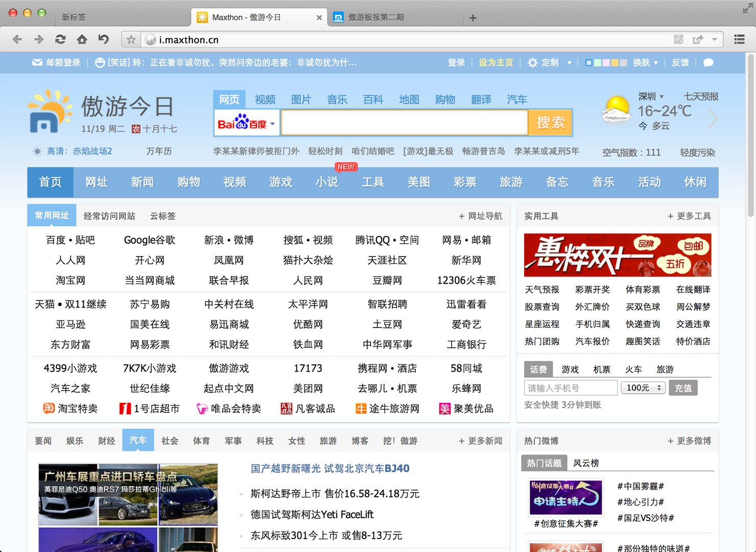Click the 邮箱登录 envelope icon
This screenshot has height=552, width=756.
pyautogui.click(x=37, y=62)
